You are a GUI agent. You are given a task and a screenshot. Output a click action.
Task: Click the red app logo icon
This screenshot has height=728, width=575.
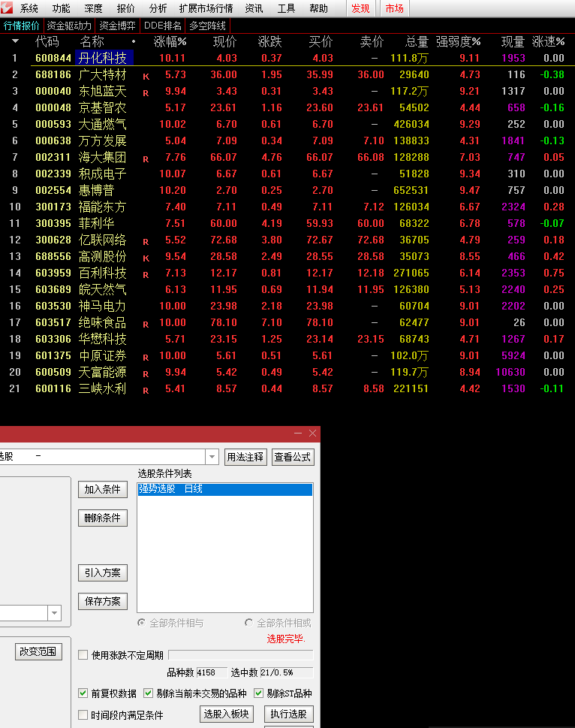pyautogui.click(x=7, y=8)
